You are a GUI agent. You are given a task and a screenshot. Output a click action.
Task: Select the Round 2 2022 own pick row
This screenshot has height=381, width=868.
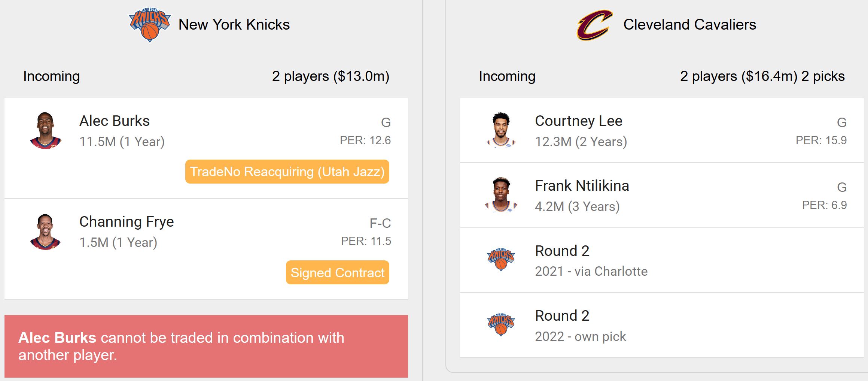(661, 325)
